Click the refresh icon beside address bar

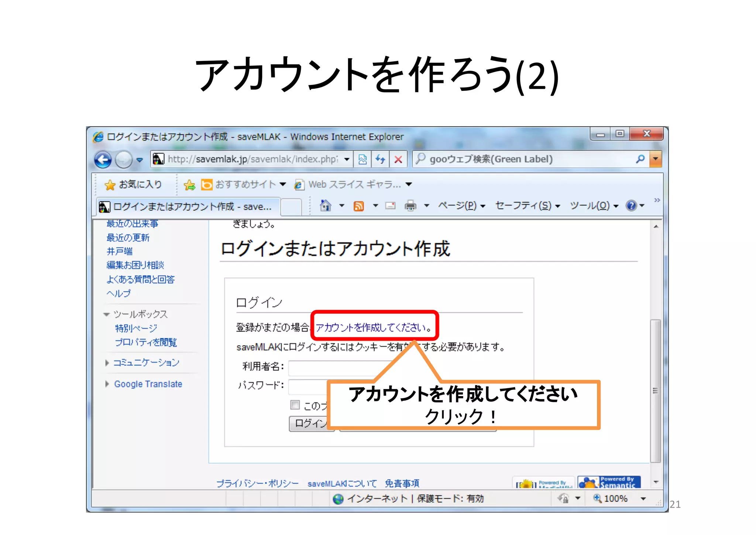(380, 160)
